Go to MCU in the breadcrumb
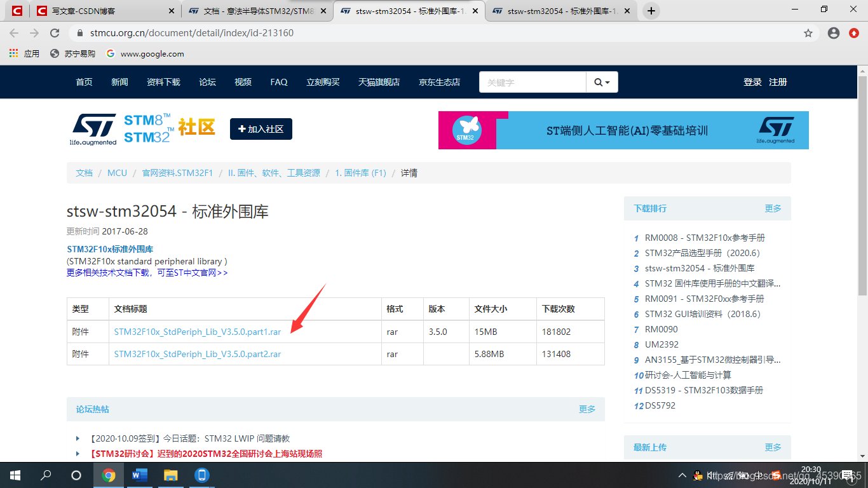This screenshot has height=488, width=868. point(117,173)
